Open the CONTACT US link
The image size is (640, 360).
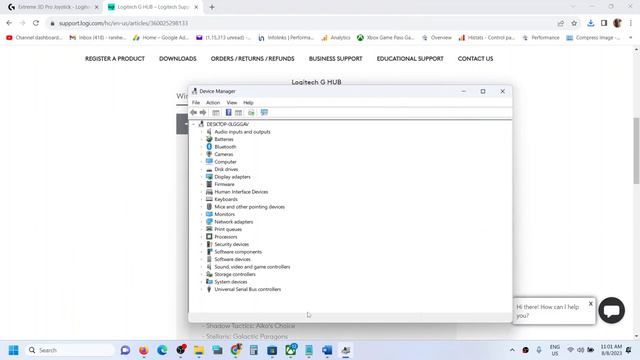coord(475,59)
